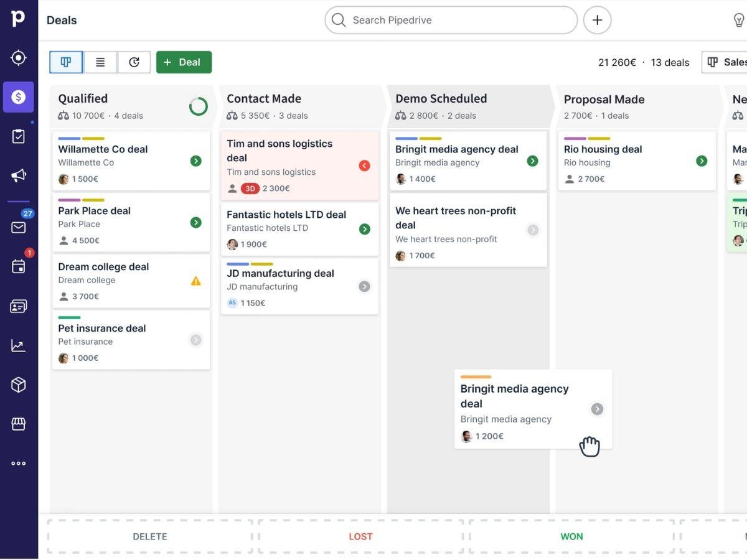Open Contacts card icon in sidebar
The height and width of the screenshot is (560, 747).
pos(19,306)
